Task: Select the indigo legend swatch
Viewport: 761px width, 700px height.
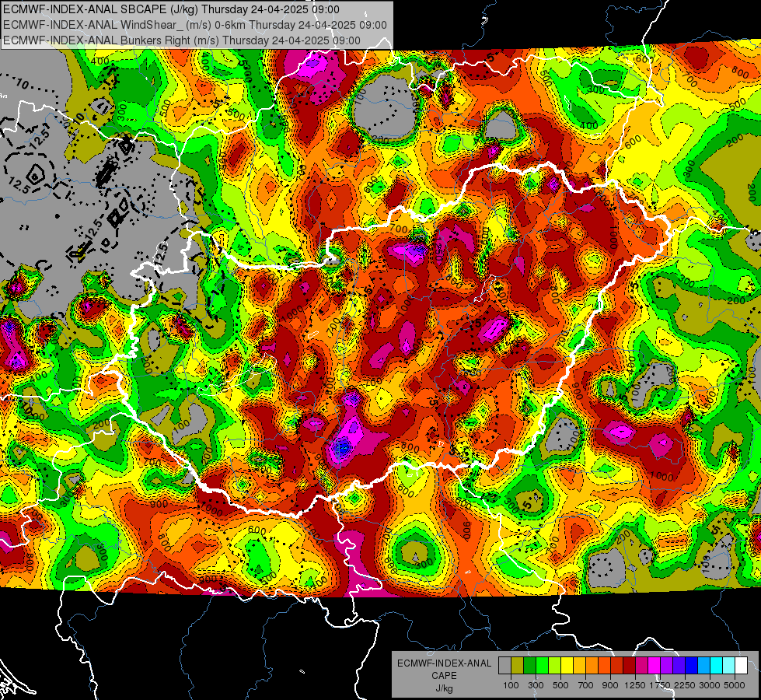Action: (x=679, y=665)
